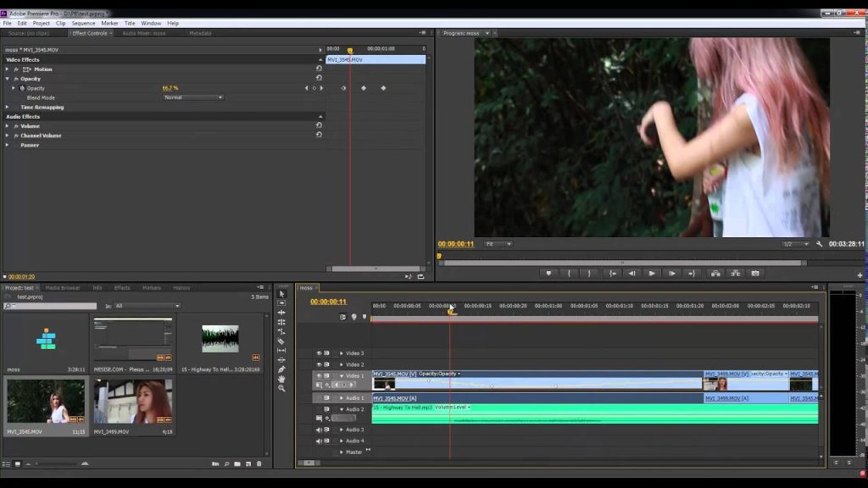Play the sequence in Program monitor
This screenshot has width=868, height=488.
pyautogui.click(x=652, y=274)
